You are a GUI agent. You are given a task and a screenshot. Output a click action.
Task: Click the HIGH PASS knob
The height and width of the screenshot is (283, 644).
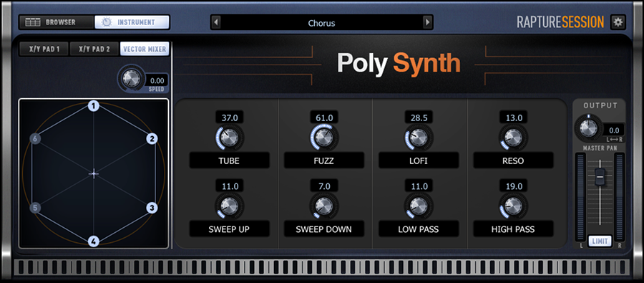(513, 206)
